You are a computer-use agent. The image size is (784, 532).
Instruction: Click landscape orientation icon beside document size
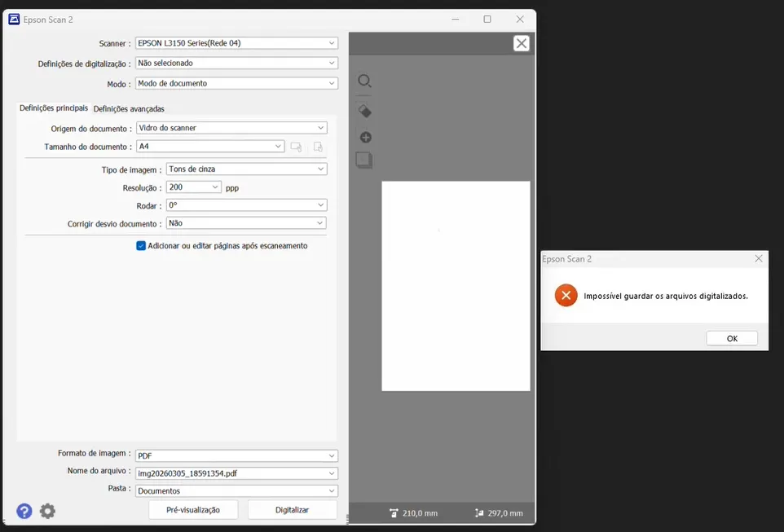point(296,147)
